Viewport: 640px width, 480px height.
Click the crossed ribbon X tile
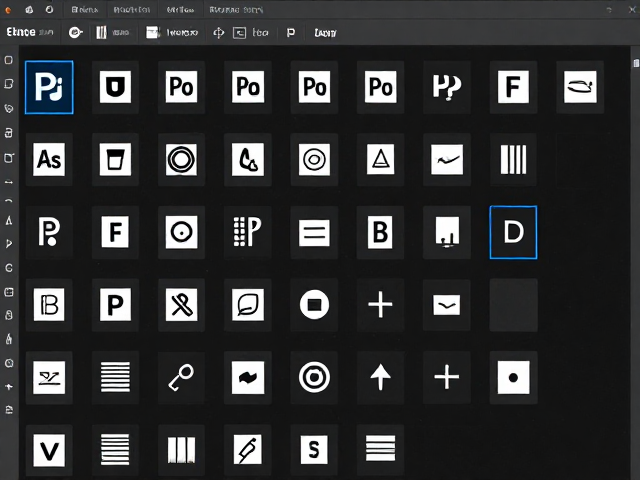tap(182, 305)
